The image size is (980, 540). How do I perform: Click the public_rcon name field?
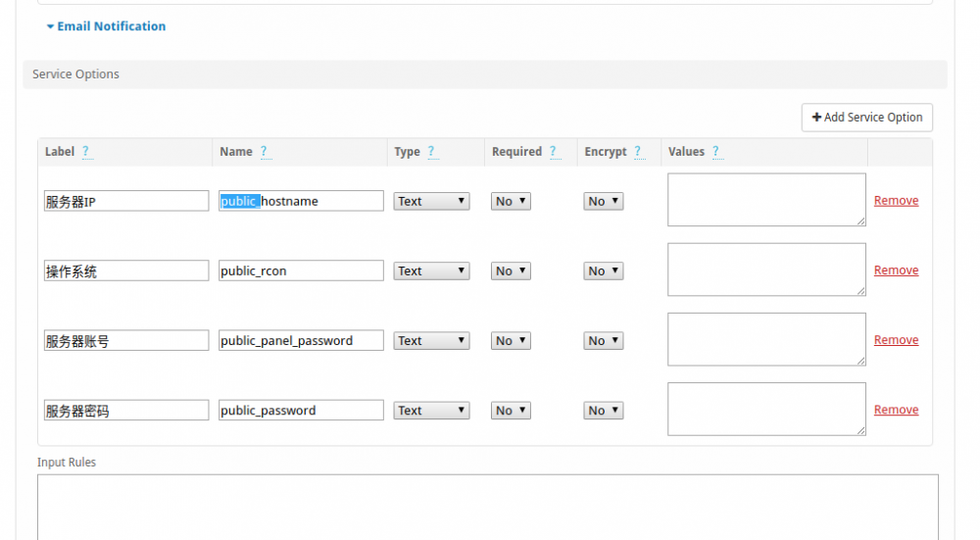[301, 270]
